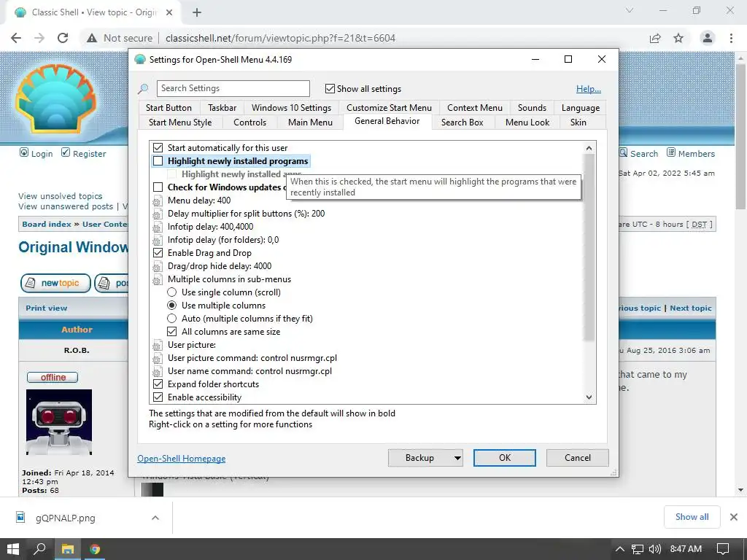The width and height of the screenshot is (747, 560).
Task: Bookmark this page with the star icon
Action: coord(678,38)
